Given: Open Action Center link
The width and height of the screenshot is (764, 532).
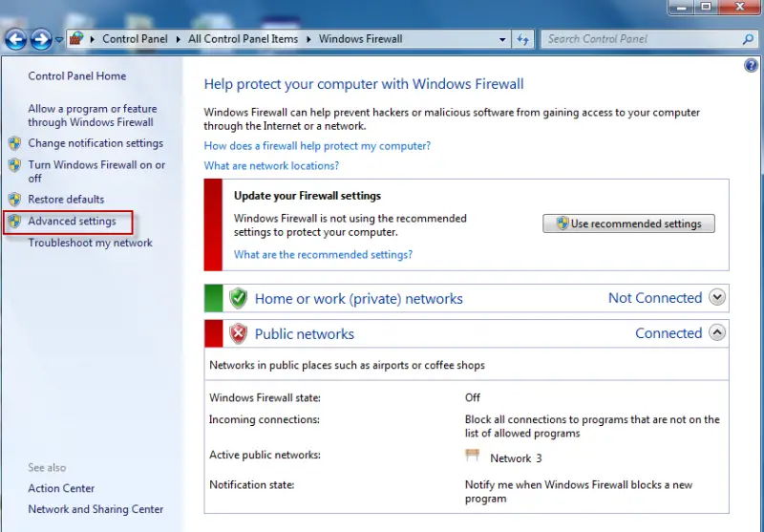Looking at the screenshot, I should (x=61, y=488).
